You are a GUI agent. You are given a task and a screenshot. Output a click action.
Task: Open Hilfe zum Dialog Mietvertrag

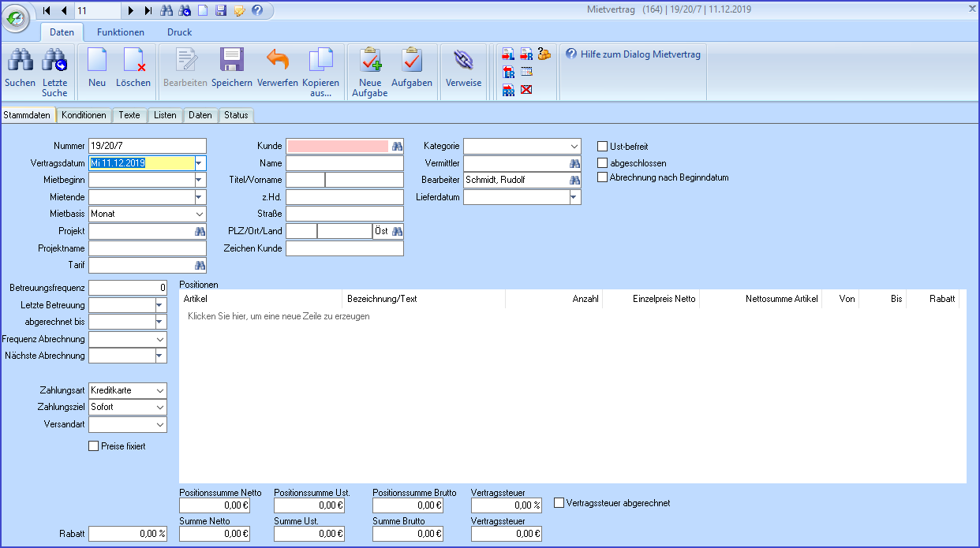pyautogui.click(x=634, y=54)
